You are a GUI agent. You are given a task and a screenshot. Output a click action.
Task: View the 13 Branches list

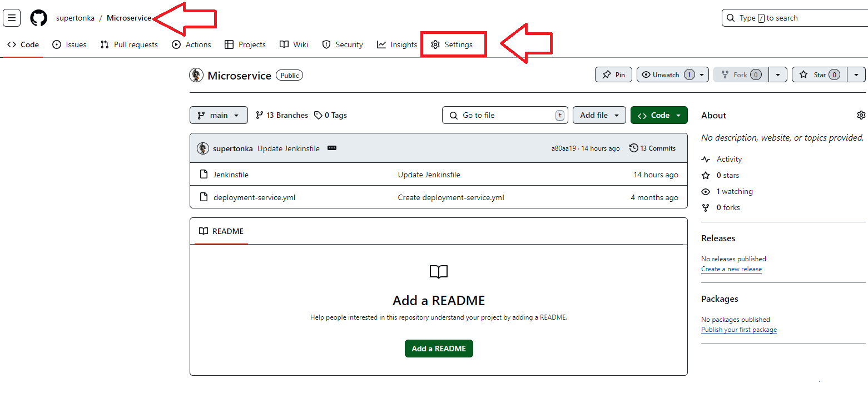tap(282, 115)
